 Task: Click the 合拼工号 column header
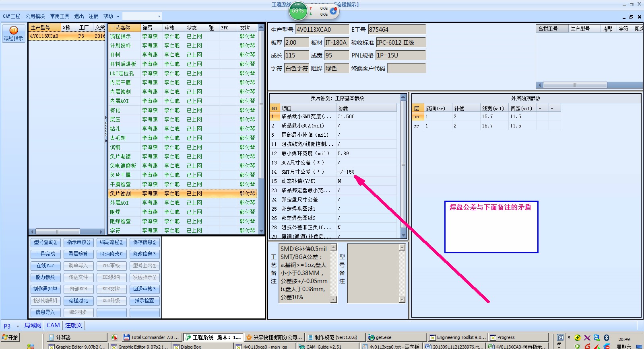pyautogui.click(x=553, y=29)
